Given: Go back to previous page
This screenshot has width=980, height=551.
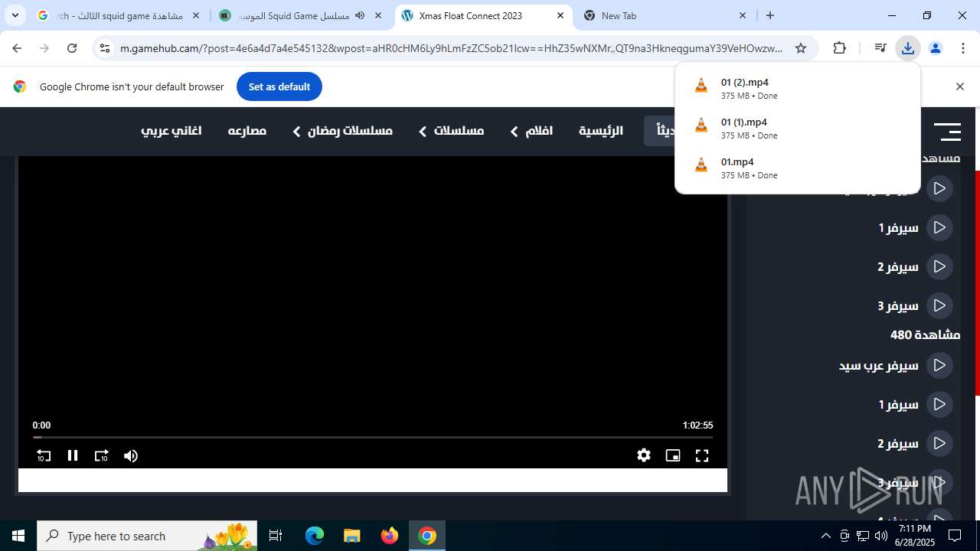Looking at the screenshot, I should (x=17, y=48).
